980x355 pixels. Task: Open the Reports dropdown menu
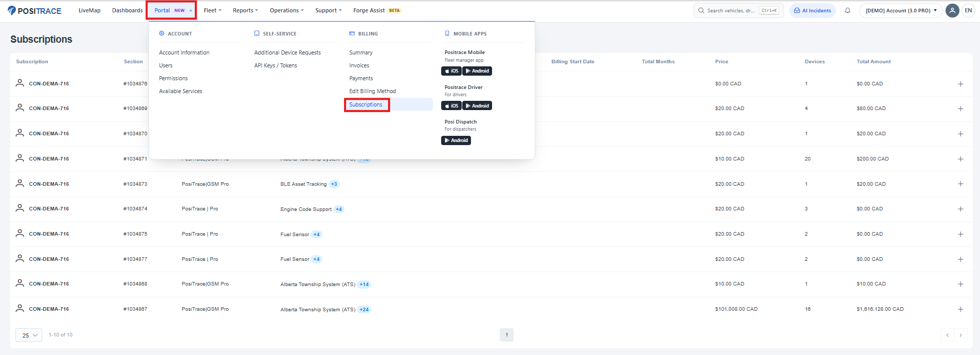245,10
